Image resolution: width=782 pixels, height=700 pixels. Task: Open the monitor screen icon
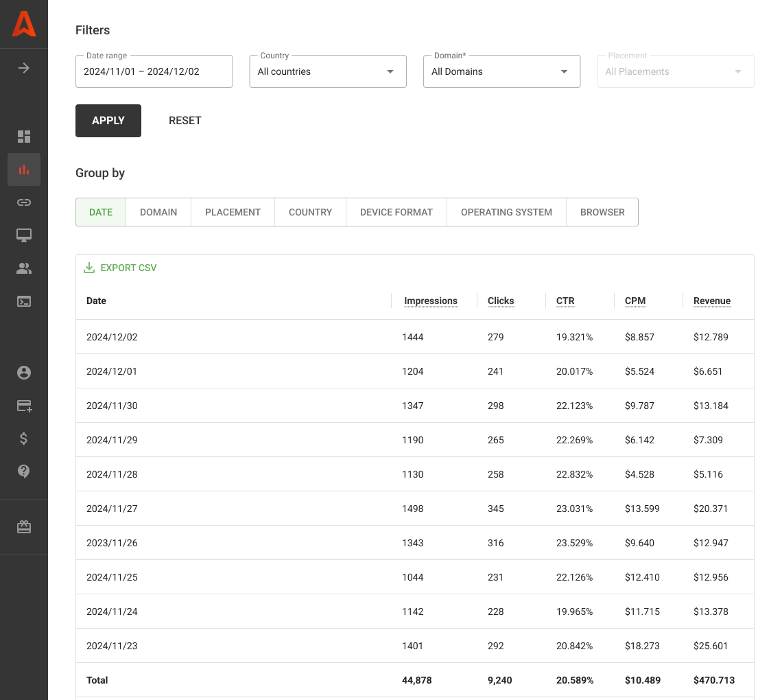point(24,235)
